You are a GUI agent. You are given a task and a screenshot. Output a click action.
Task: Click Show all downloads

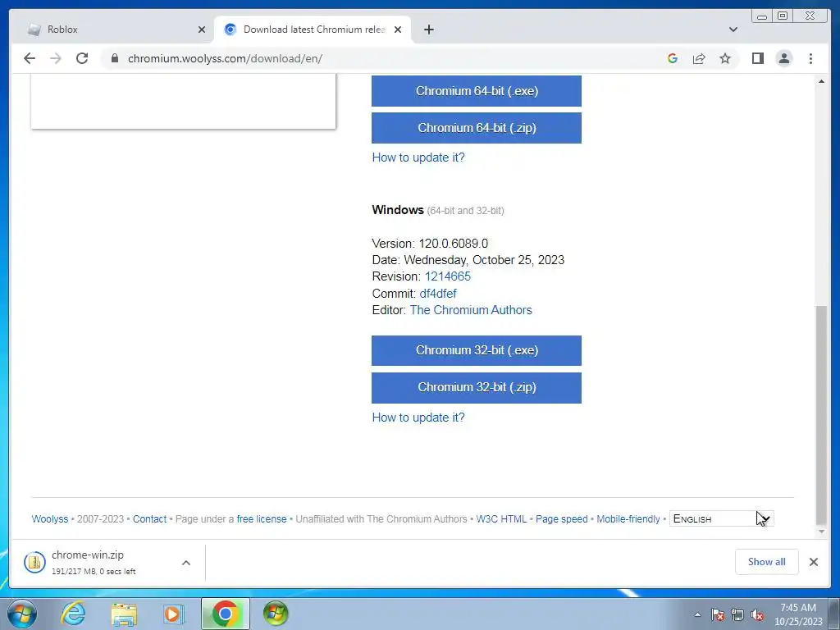point(767,561)
